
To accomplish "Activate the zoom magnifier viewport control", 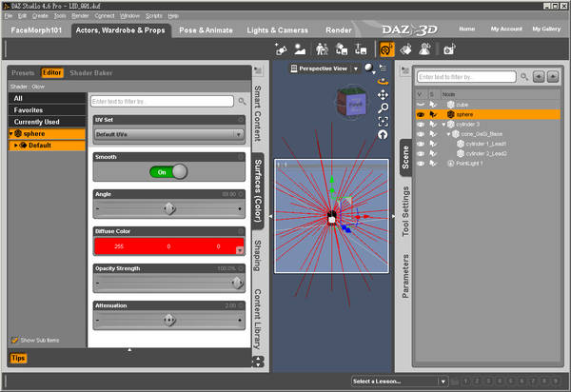I will [x=383, y=108].
